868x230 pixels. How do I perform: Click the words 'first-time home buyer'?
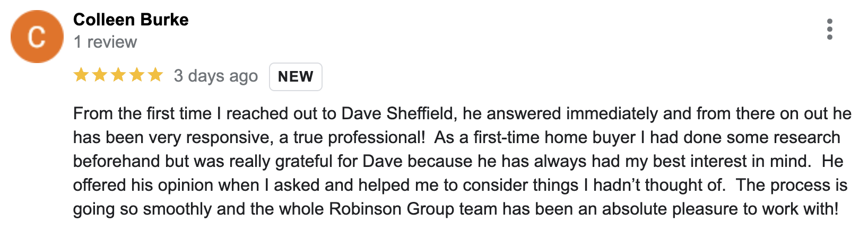pyautogui.click(x=554, y=137)
